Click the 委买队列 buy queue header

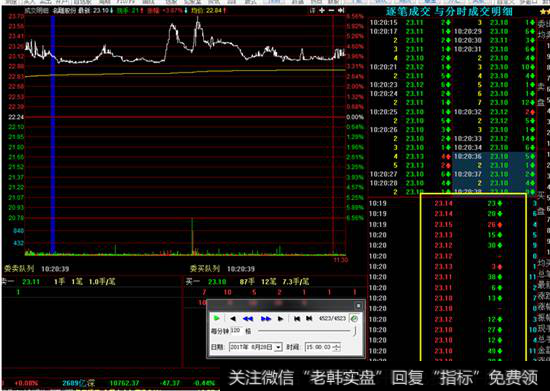(x=205, y=269)
